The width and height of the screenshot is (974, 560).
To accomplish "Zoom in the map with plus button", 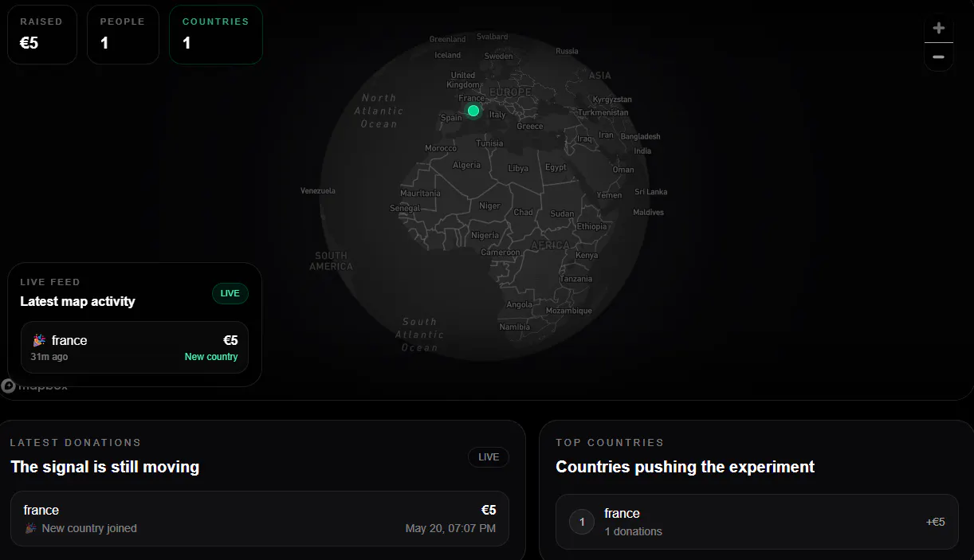I will coord(938,29).
